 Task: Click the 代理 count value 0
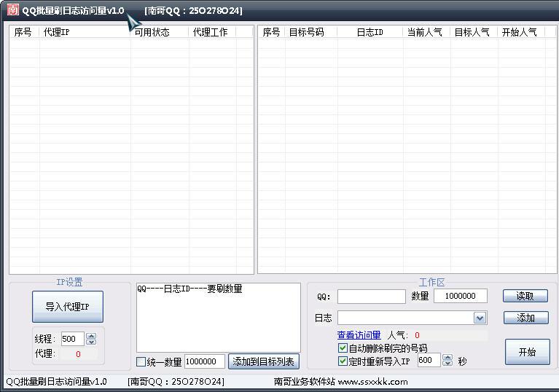pyautogui.click(x=78, y=354)
